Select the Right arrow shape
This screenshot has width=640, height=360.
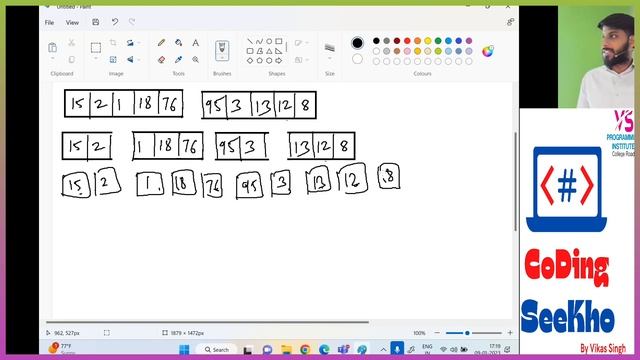pos(279,60)
